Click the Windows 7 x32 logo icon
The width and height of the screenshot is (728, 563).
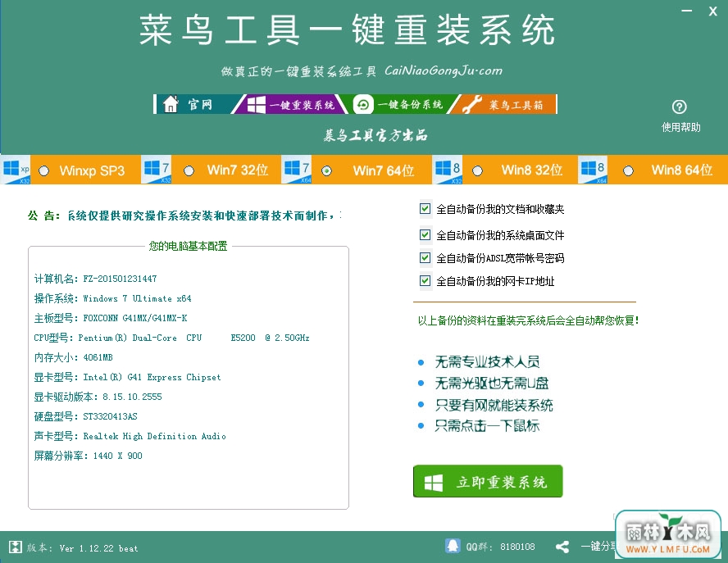[x=156, y=170]
